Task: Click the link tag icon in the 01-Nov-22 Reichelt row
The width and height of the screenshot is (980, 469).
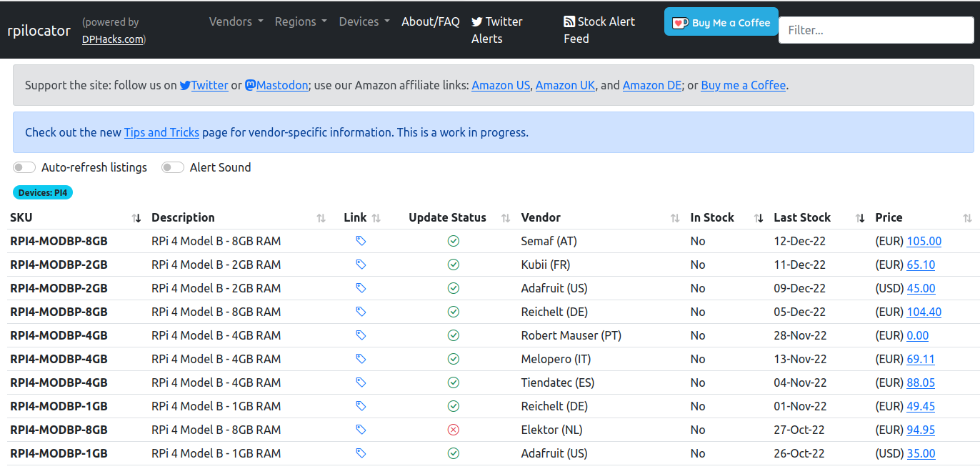Action: (x=361, y=406)
